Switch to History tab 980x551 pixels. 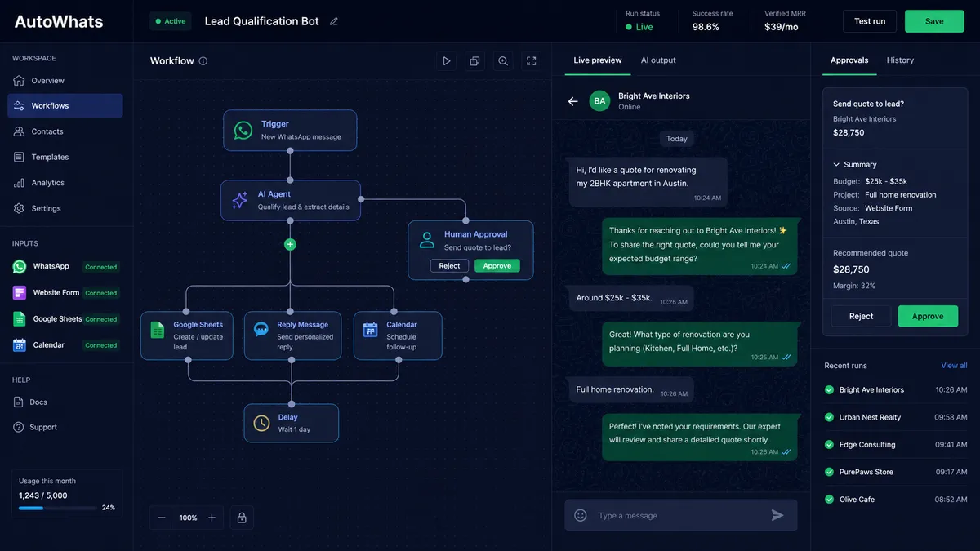900,60
